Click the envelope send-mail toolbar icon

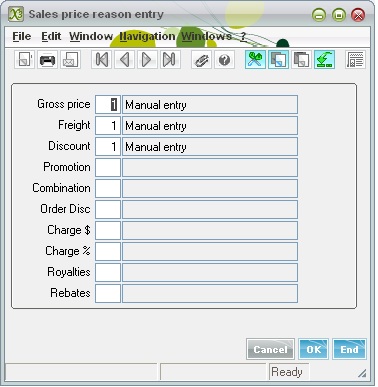coord(70,60)
